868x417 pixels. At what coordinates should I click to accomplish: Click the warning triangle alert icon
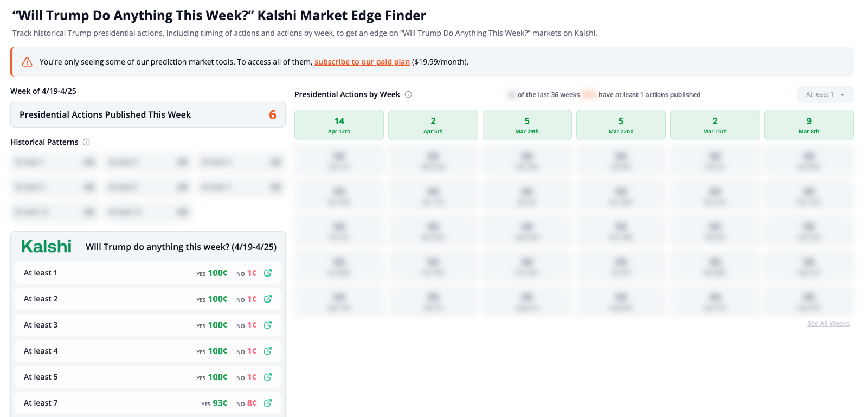point(27,62)
